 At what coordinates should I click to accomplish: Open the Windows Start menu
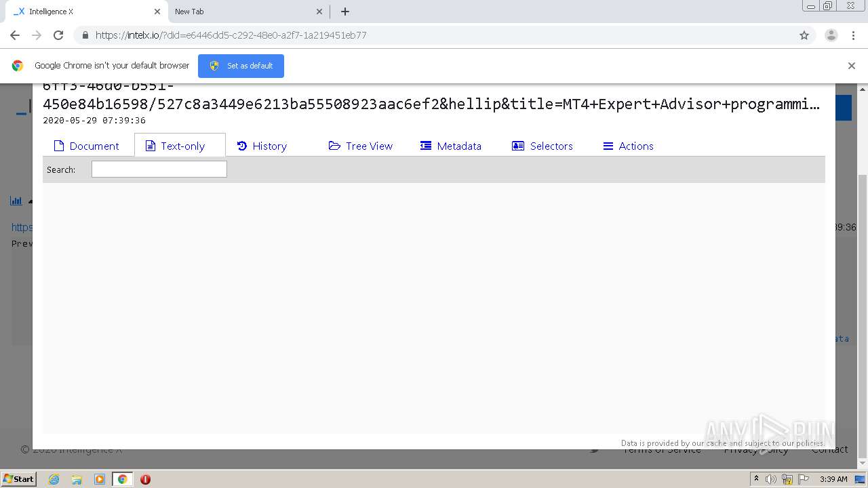pyautogui.click(x=18, y=479)
